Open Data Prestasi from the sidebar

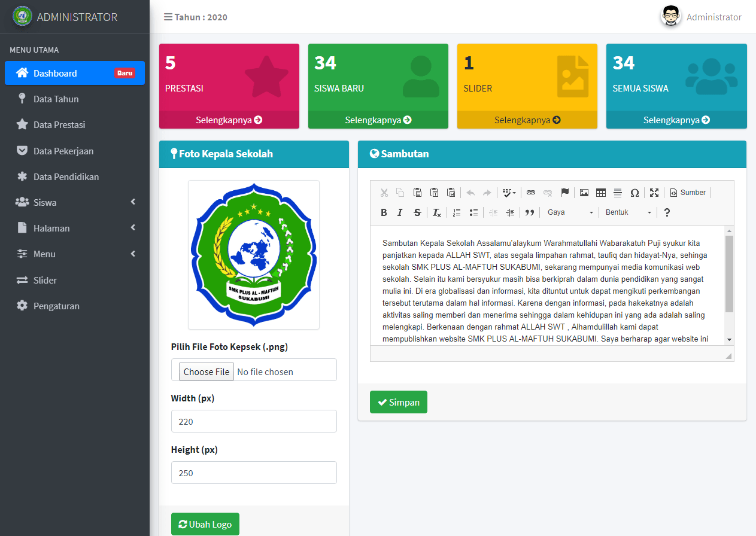(59, 125)
